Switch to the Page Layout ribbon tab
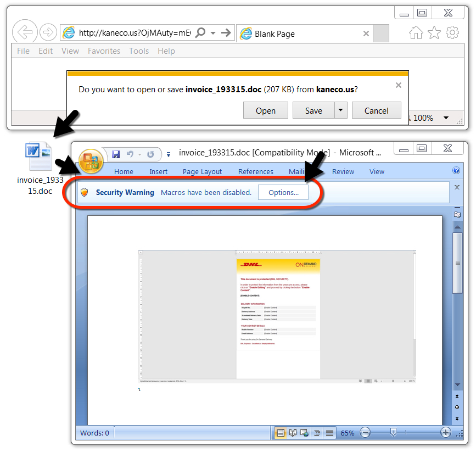Viewport: 476px width, 452px height. coord(202,171)
